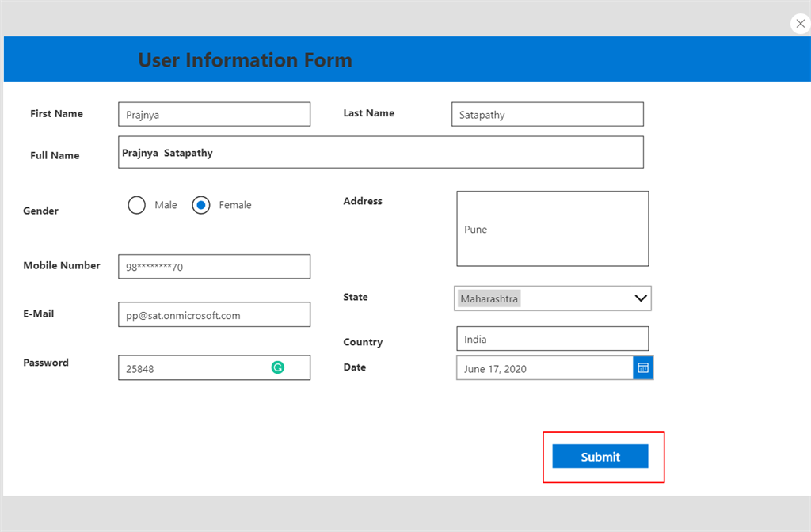Click the User Information Form title bar
This screenshot has width=811, height=532.
pos(245,59)
